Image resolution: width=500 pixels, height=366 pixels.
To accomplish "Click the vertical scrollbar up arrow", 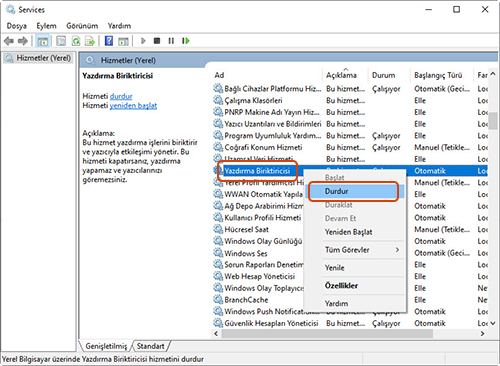I will (x=493, y=74).
